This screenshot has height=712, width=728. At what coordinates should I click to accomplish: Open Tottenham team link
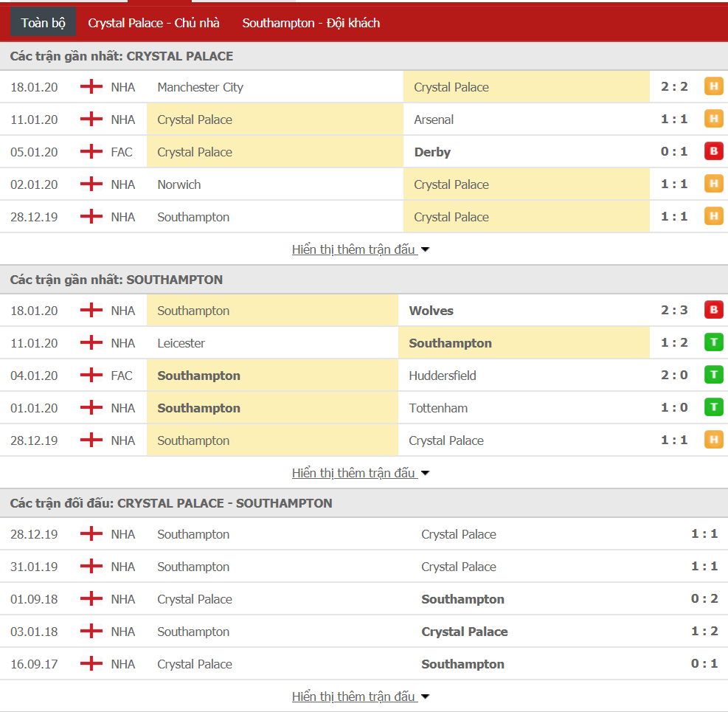point(438,408)
